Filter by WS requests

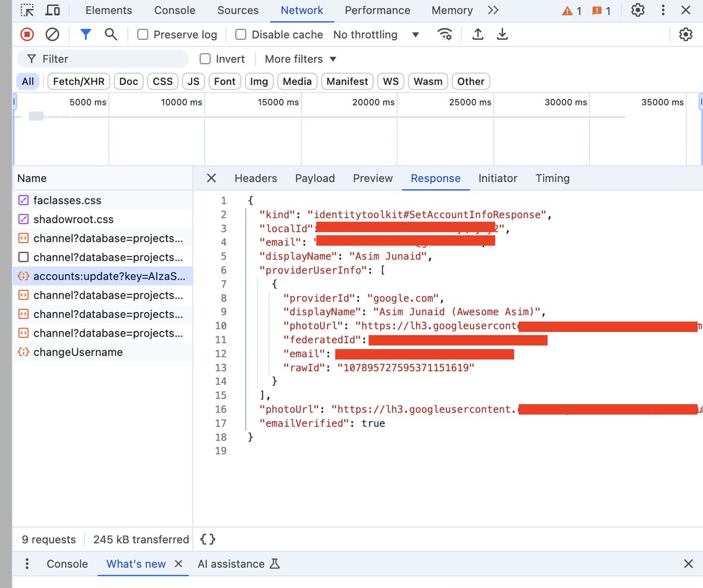point(391,81)
